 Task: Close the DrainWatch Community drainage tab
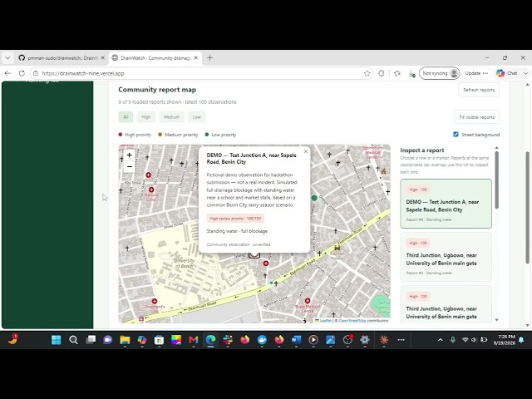(x=196, y=58)
